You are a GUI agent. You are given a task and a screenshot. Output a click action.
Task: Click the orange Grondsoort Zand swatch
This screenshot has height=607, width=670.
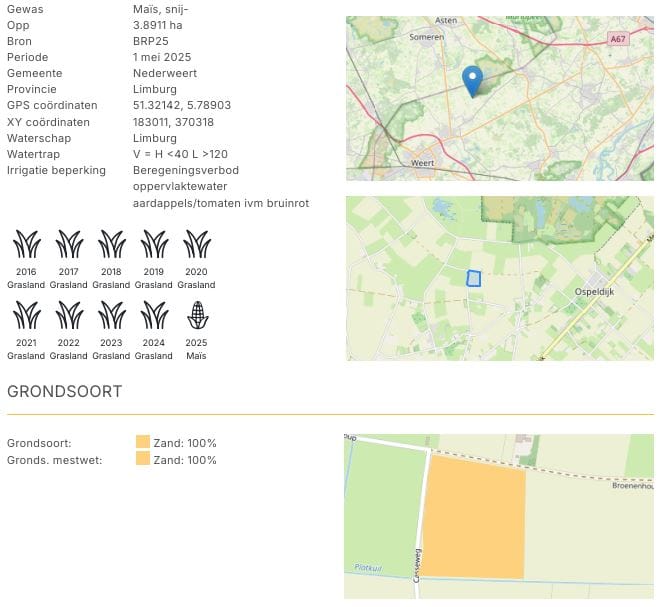143,443
